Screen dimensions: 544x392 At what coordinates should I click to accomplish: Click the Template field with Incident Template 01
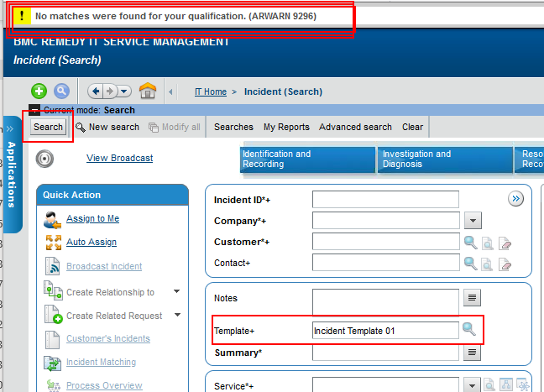pyautogui.click(x=385, y=330)
